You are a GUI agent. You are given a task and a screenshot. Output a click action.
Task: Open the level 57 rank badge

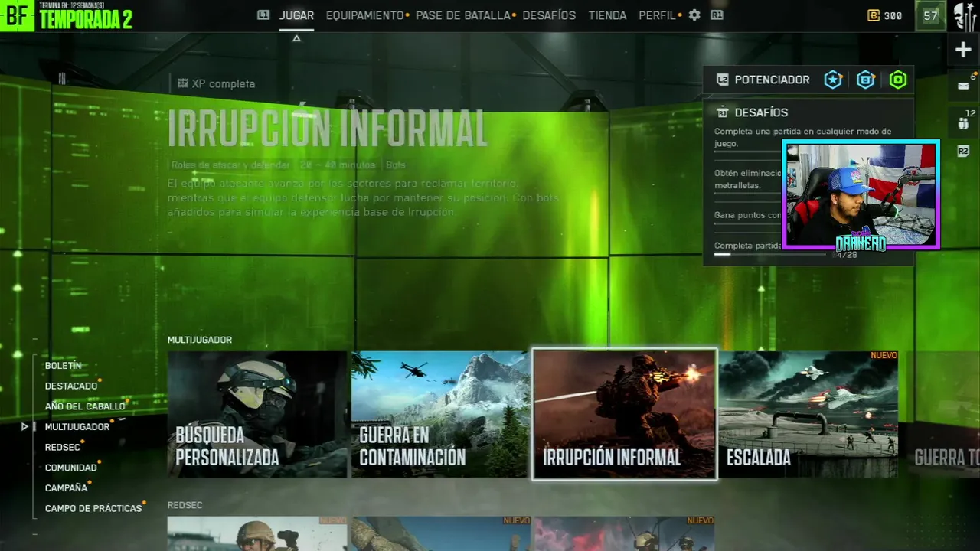(930, 15)
